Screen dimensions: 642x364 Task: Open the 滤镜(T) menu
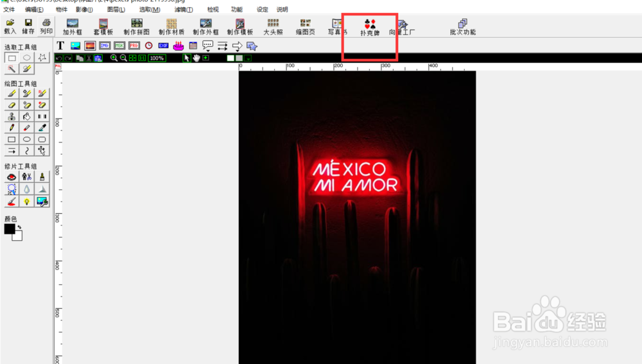tap(184, 10)
